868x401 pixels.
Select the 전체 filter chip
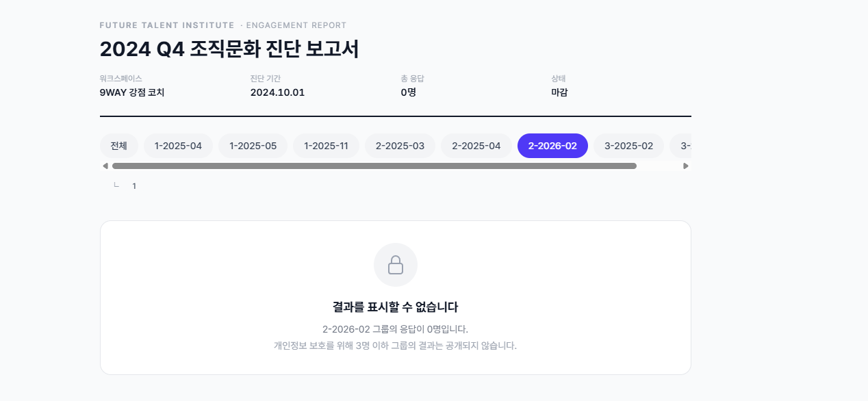pos(118,145)
